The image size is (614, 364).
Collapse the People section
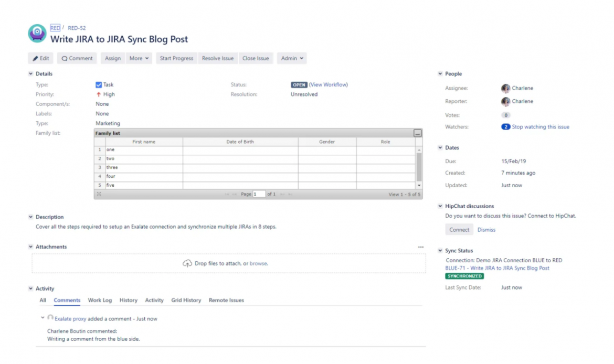coord(440,73)
